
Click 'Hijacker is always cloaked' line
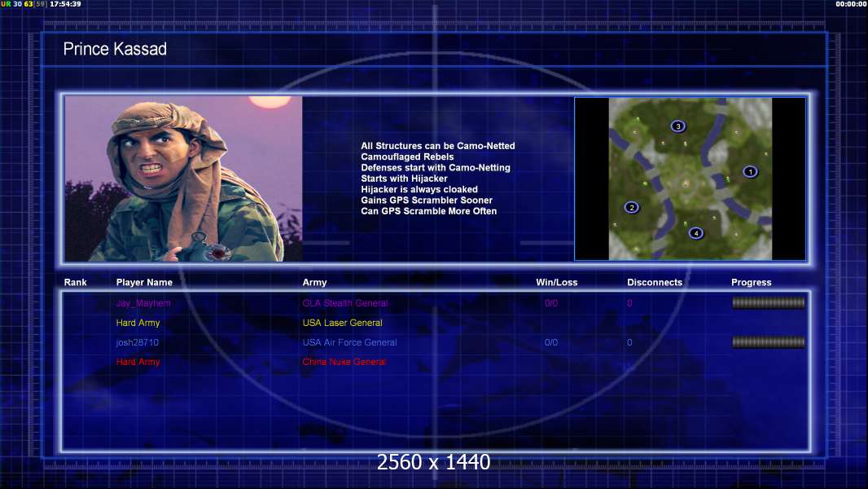[419, 189]
